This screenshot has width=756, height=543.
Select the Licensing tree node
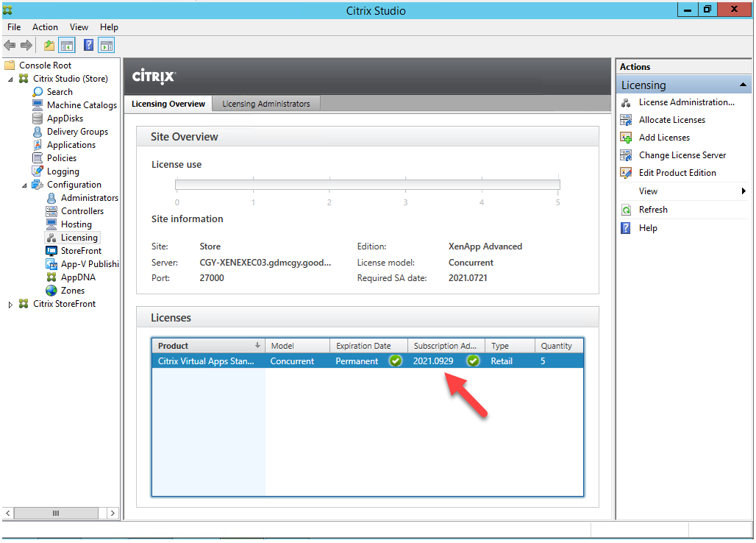point(79,238)
